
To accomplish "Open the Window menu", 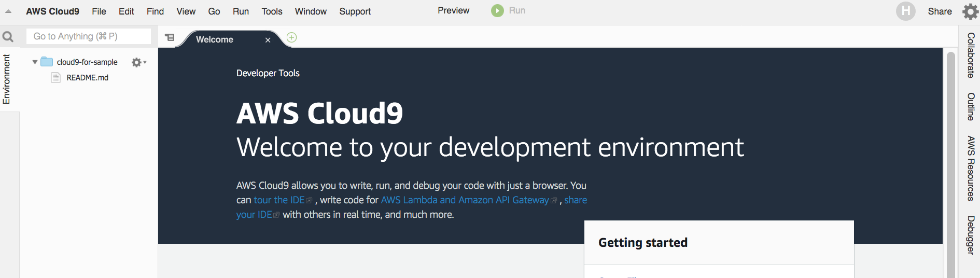I will coord(311,11).
